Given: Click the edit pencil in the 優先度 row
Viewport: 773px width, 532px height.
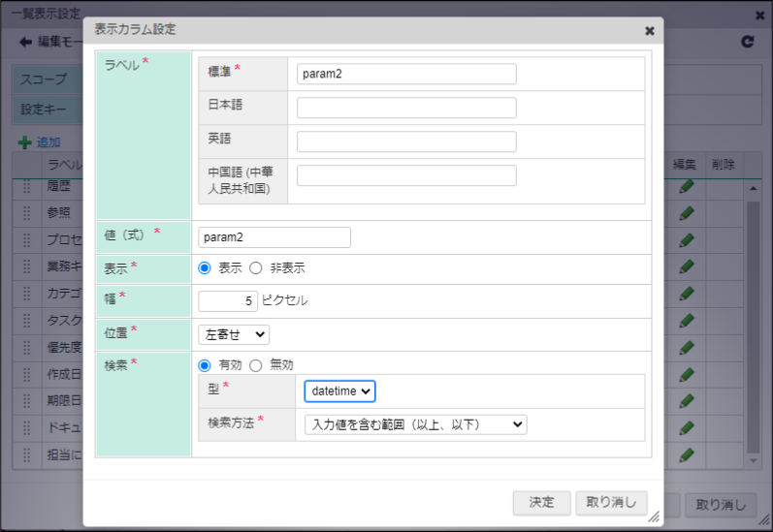Looking at the screenshot, I should click(x=687, y=348).
